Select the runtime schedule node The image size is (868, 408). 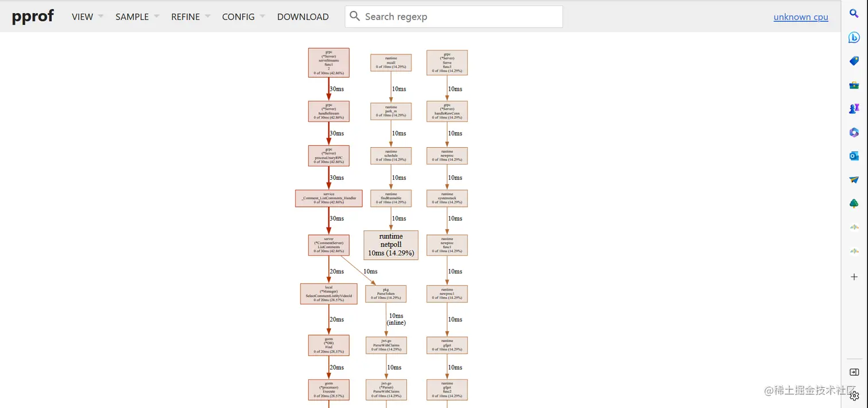coord(391,156)
